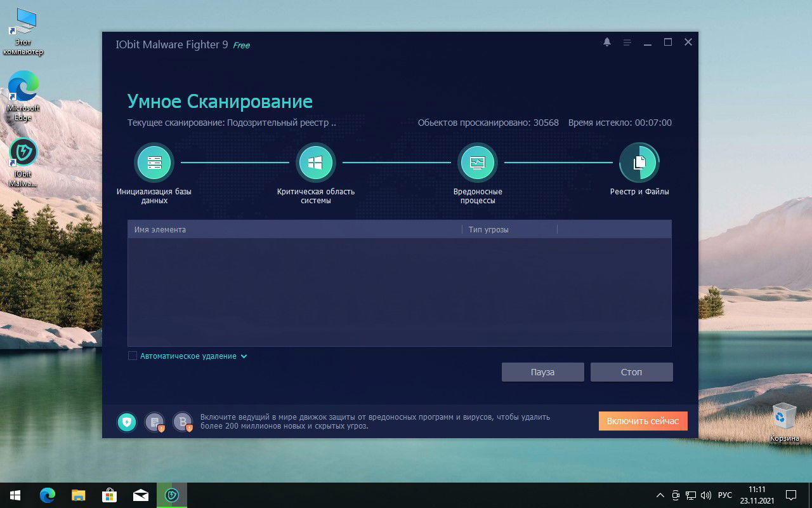Click the IObit Malware Fighter taskbar icon
The width and height of the screenshot is (812, 508).
(x=172, y=495)
